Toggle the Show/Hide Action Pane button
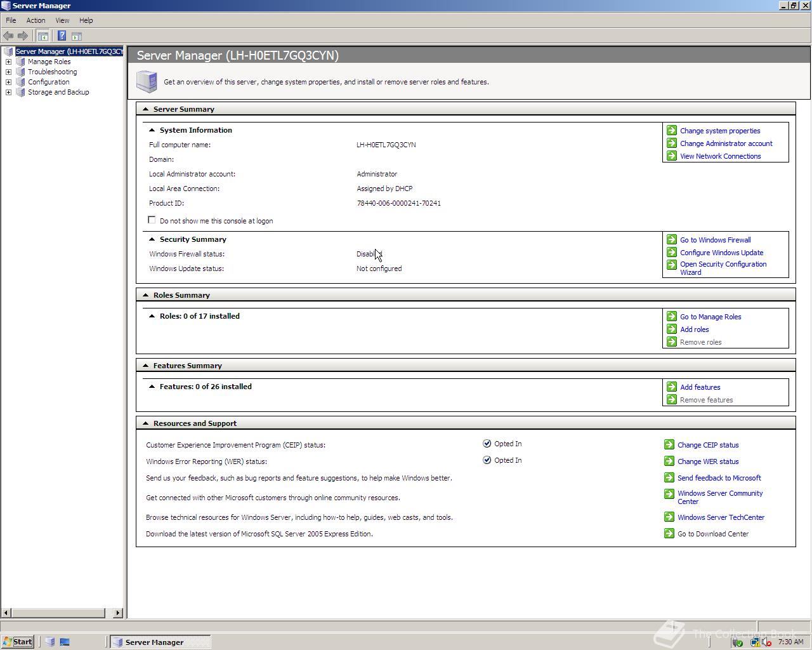 pos(77,36)
